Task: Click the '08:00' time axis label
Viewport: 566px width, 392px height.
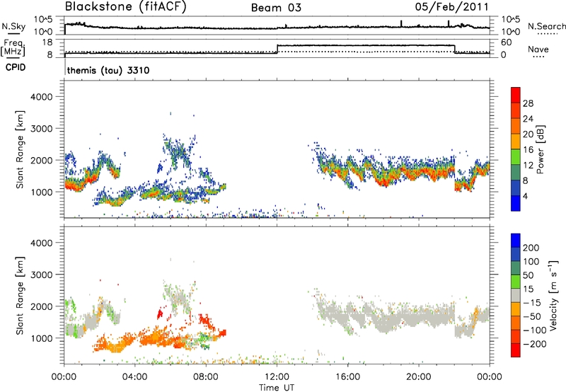Action: coord(206,377)
